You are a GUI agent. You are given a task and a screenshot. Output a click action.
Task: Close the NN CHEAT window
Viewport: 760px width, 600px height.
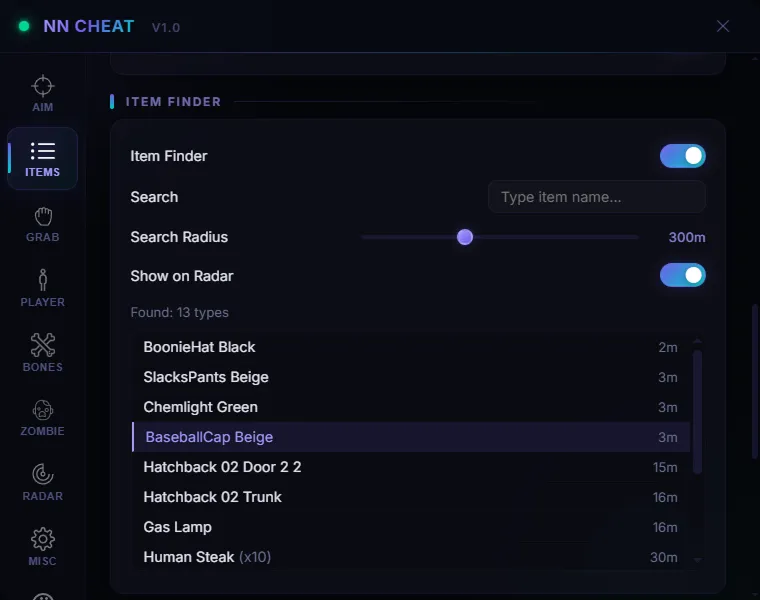(723, 26)
